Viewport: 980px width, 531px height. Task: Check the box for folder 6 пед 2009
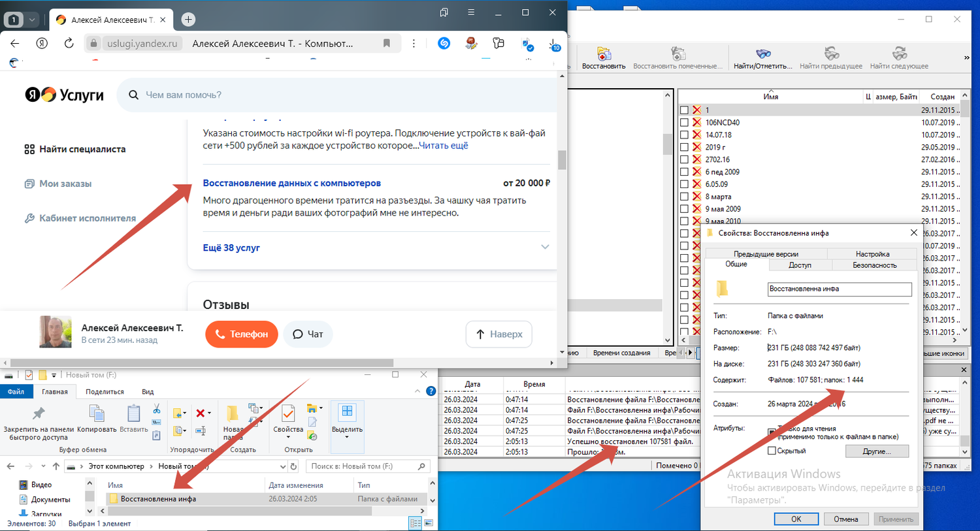click(x=684, y=172)
